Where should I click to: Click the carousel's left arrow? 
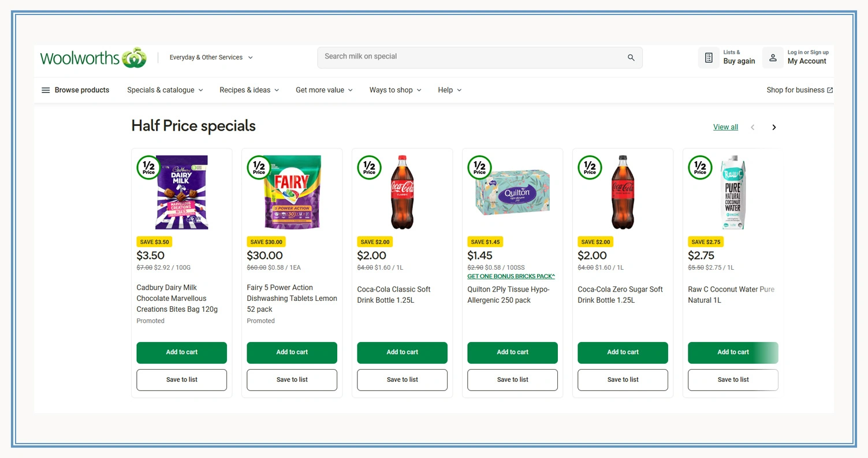pos(752,127)
